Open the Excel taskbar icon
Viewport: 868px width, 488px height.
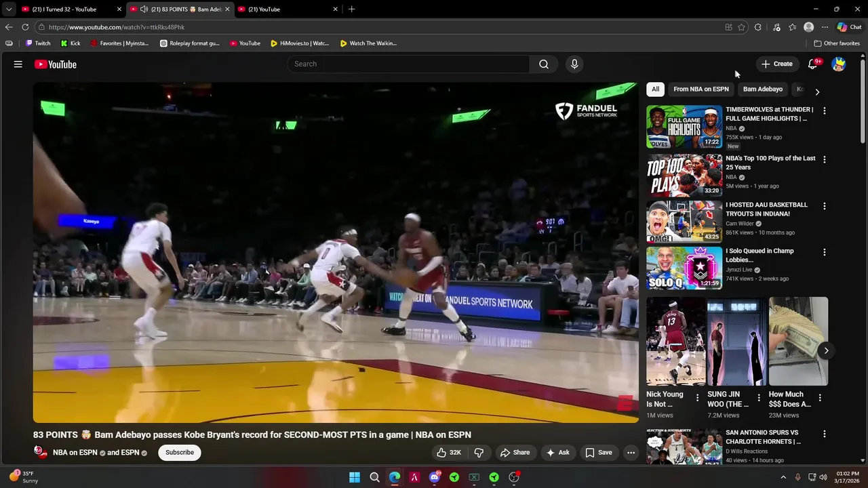tap(474, 477)
